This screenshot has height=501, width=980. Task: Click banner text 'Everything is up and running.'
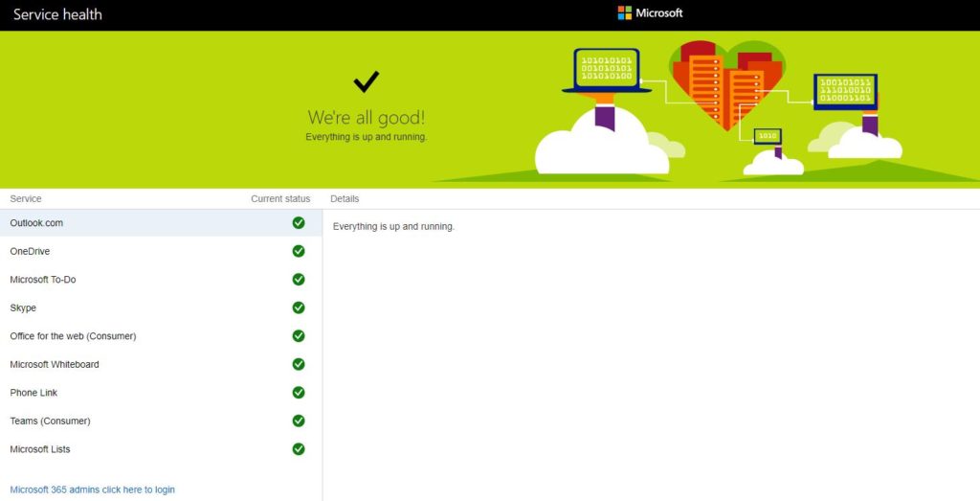[x=367, y=137]
